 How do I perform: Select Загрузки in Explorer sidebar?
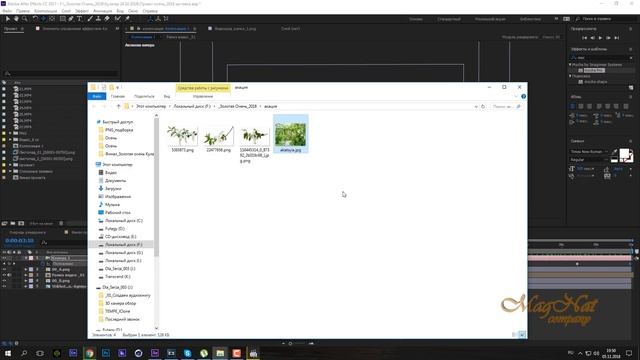(x=113, y=189)
